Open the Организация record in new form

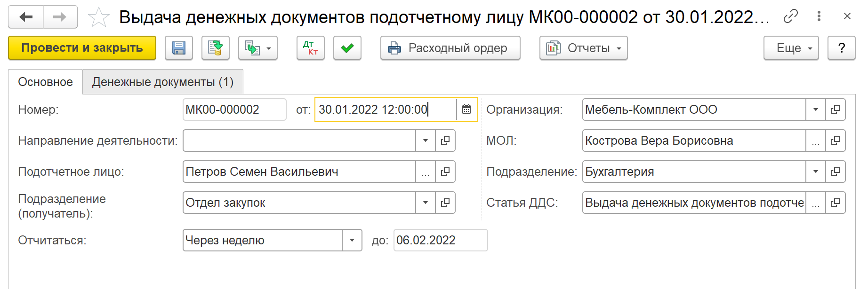pyautogui.click(x=836, y=109)
